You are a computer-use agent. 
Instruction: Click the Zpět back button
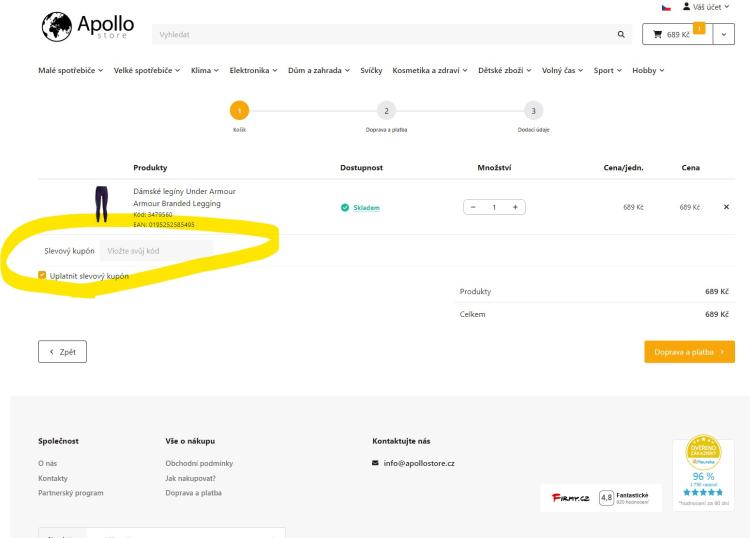(63, 351)
